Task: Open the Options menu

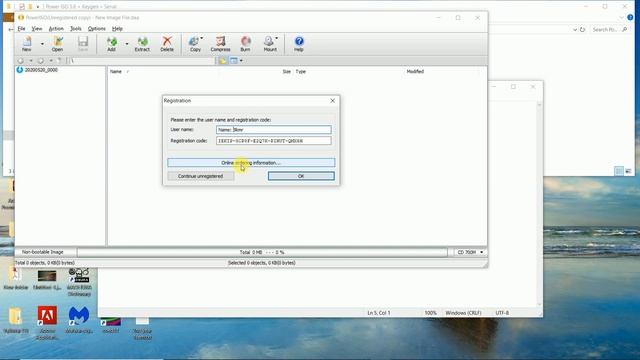Action: [97, 29]
